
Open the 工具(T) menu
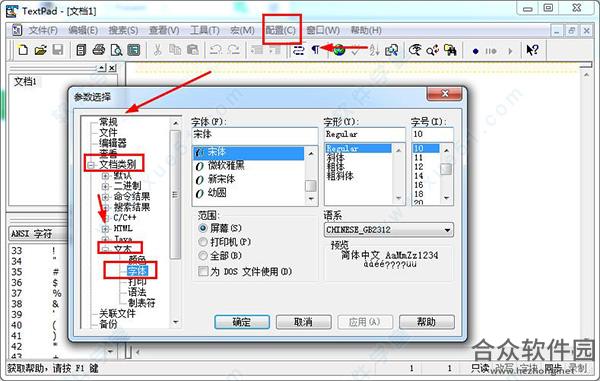pos(205,30)
